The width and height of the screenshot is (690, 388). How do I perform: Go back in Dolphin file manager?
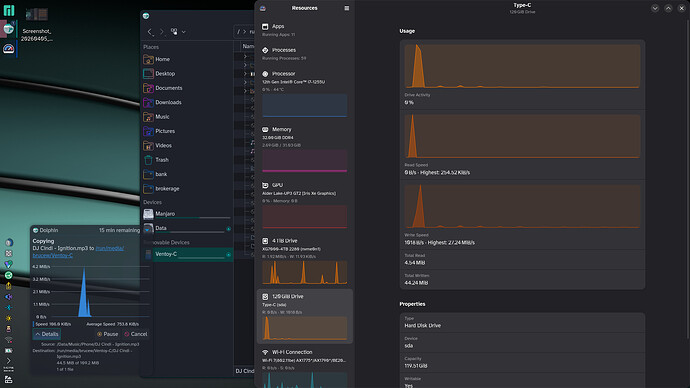(150, 32)
